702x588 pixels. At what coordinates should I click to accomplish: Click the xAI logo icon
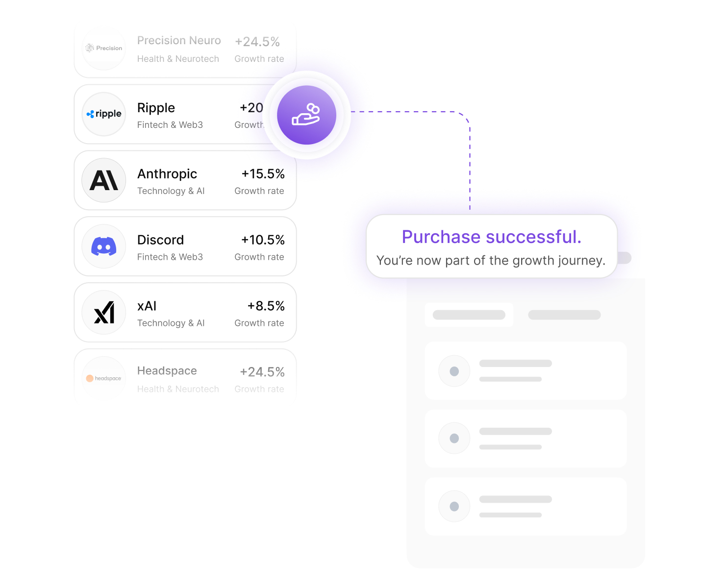point(104,313)
